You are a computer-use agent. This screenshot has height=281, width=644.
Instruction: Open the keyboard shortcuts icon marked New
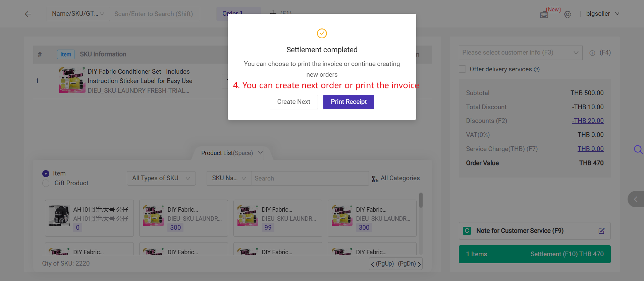(x=544, y=15)
